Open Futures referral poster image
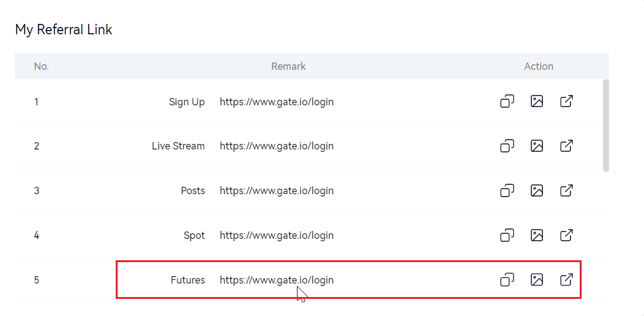Image resolution: width=644 pixels, height=316 pixels. click(x=537, y=280)
